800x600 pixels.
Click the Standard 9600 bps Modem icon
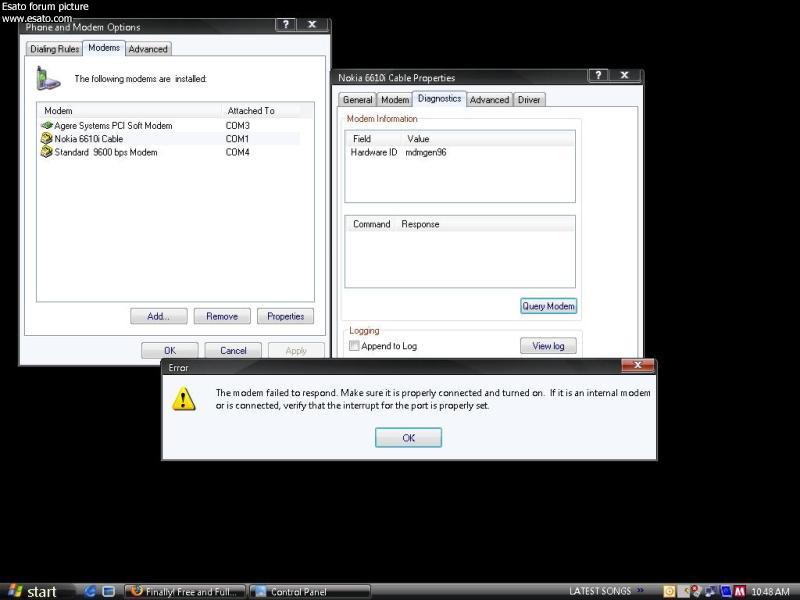coord(46,152)
